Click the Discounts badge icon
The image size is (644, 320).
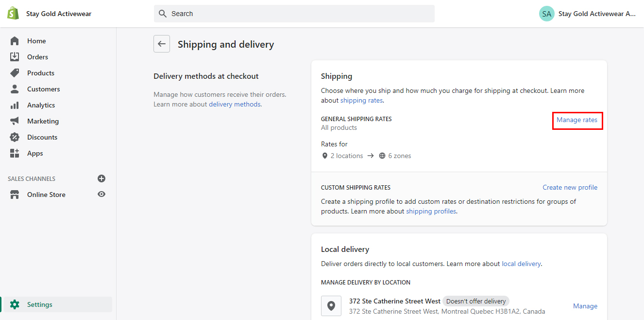[15, 137]
